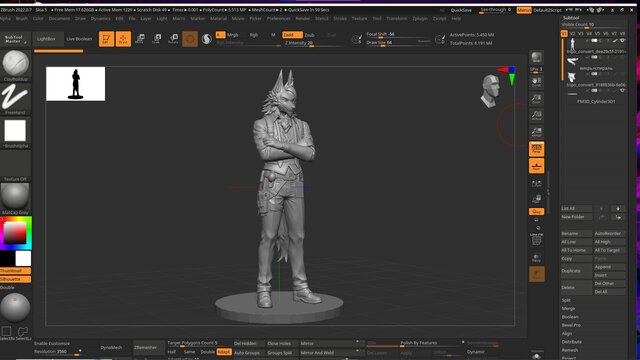Screen dimensions: 640x360
Task: Click the SubTool Master button
Action: [x=14, y=39]
